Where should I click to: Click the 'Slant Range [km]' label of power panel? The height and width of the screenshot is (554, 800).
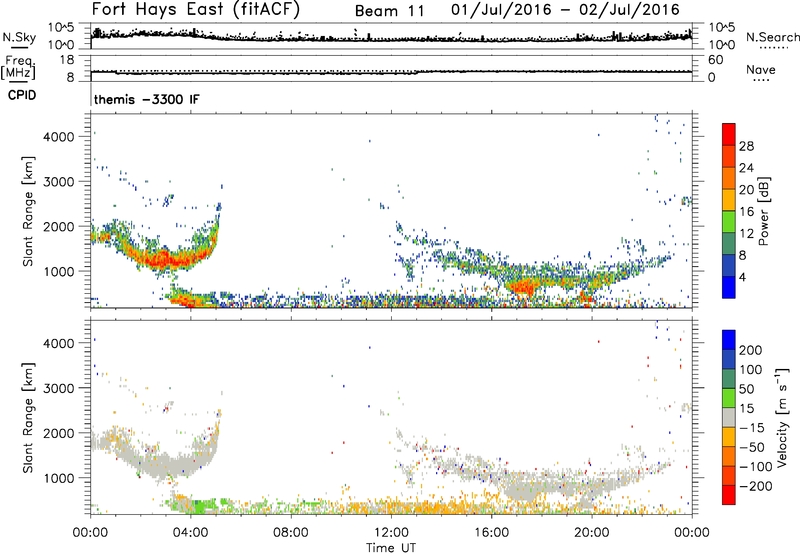pyautogui.click(x=28, y=211)
